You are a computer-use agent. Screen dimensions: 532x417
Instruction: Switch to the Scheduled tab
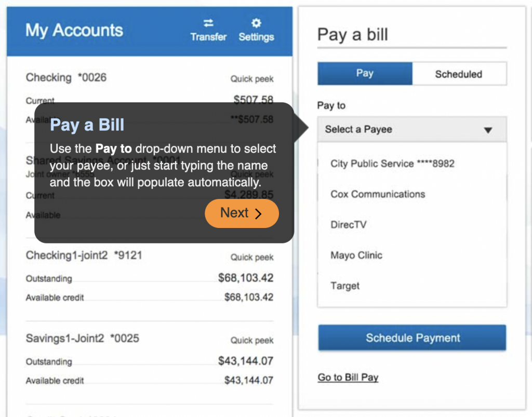click(459, 74)
